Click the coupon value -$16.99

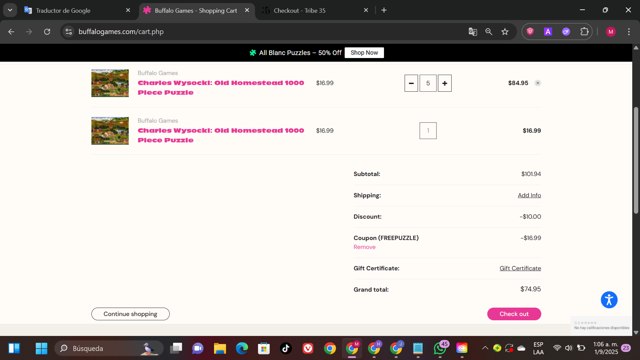pos(531,238)
